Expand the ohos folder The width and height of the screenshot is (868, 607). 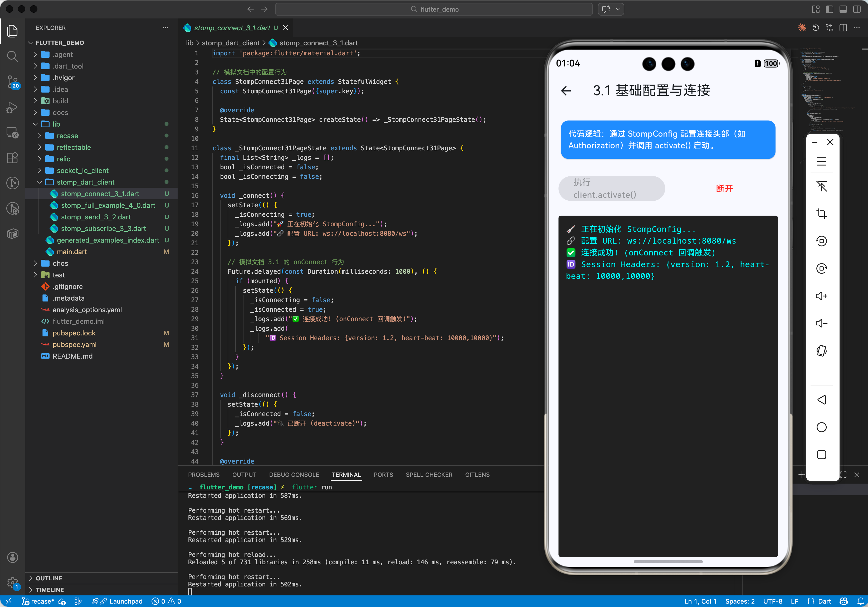[60, 263]
